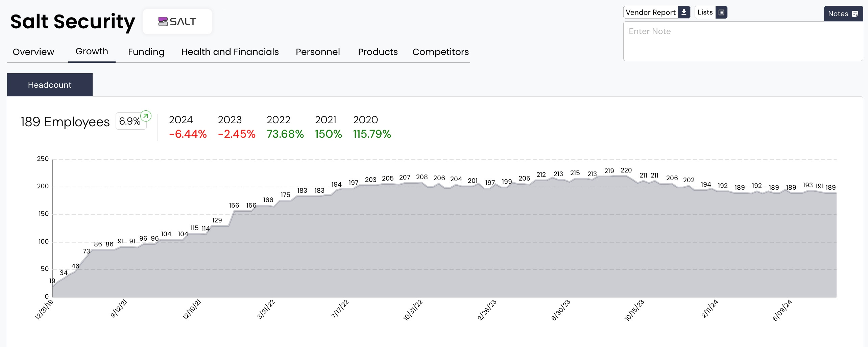
Task: Click the 2020 growth value 115.79%
Action: 372,134
